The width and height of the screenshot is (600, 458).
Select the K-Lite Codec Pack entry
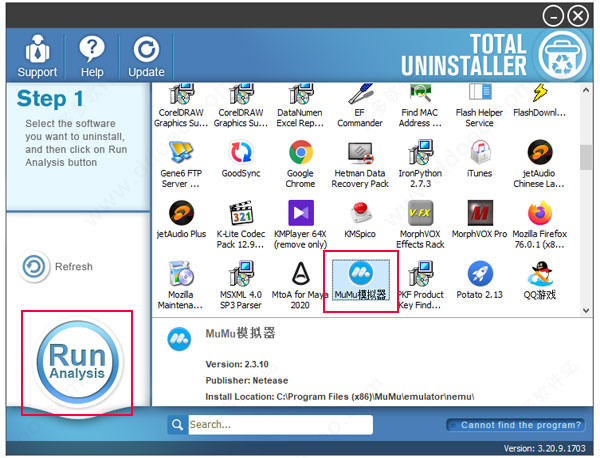pyautogui.click(x=241, y=225)
